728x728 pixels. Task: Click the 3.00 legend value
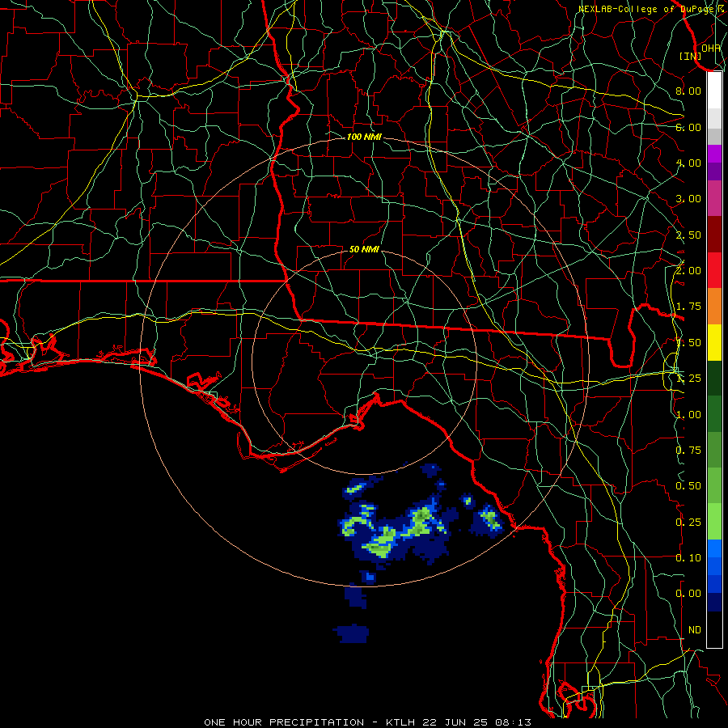click(x=688, y=199)
